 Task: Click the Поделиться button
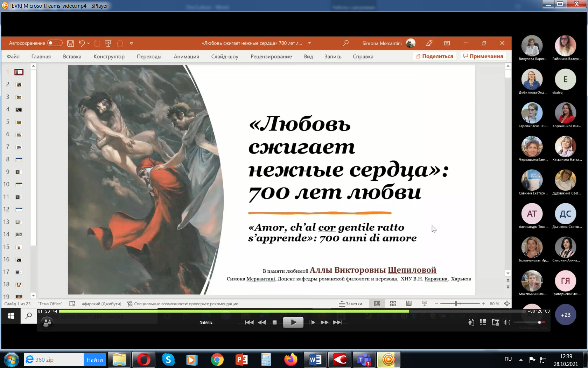(434, 56)
